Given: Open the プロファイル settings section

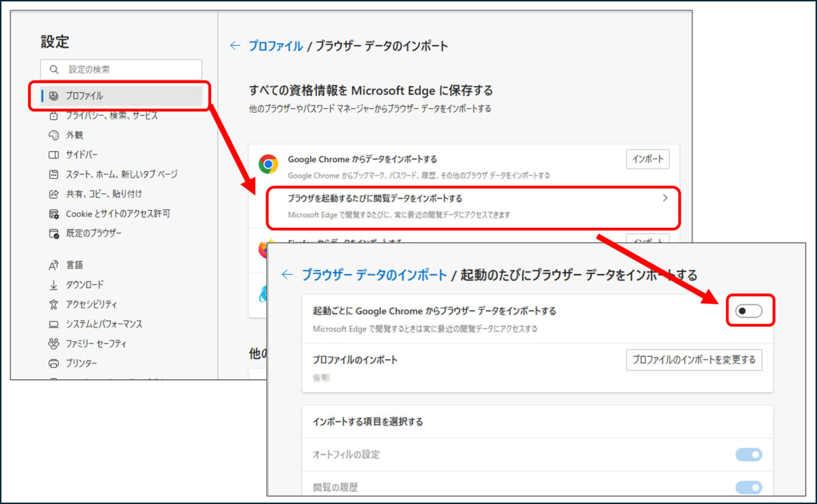Looking at the screenshot, I should point(121,96).
